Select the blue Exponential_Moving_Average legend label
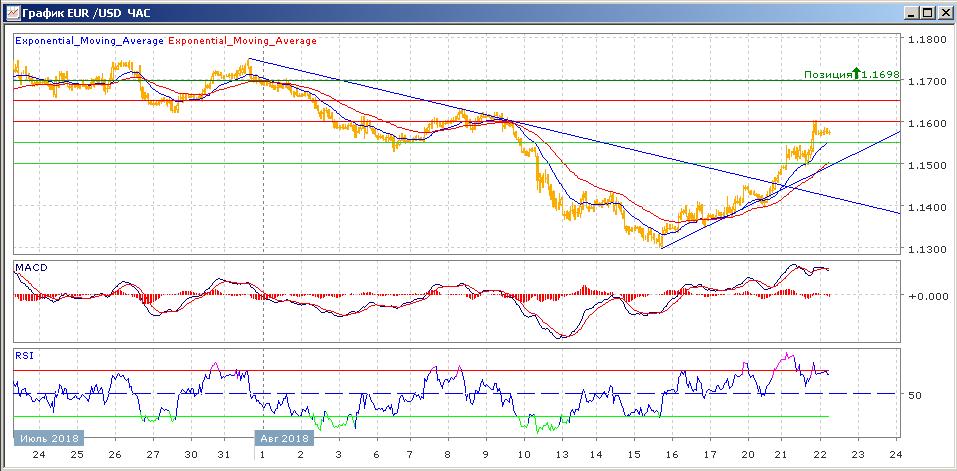957x471 pixels. [89, 41]
